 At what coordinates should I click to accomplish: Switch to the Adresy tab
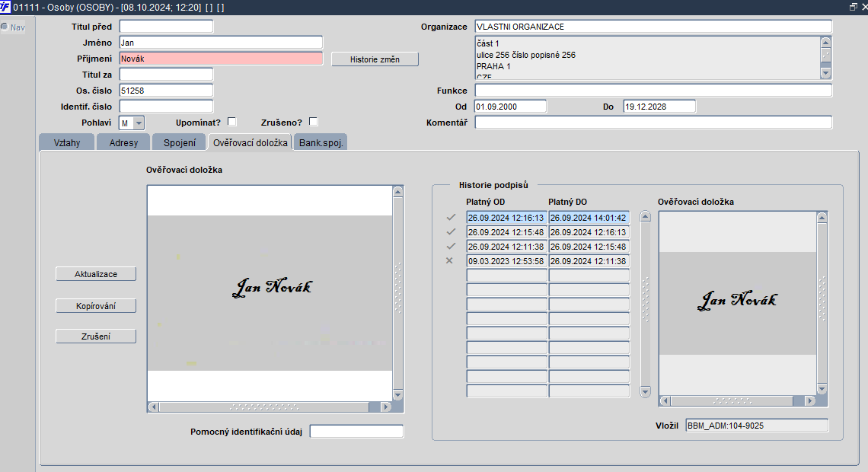[123, 142]
